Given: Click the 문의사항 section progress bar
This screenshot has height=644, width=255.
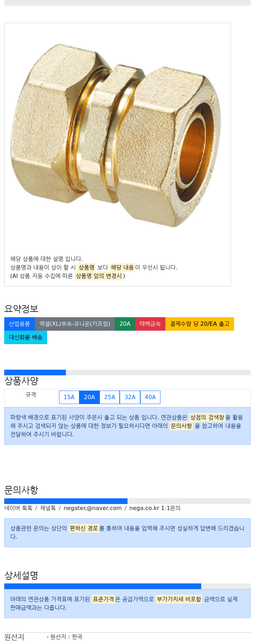Looking at the screenshot, I should pos(66,501).
